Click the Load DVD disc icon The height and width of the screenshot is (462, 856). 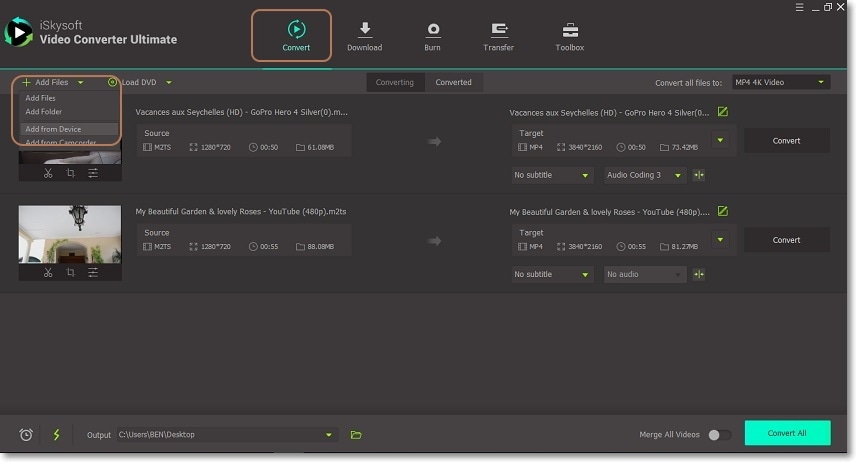[x=112, y=82]
